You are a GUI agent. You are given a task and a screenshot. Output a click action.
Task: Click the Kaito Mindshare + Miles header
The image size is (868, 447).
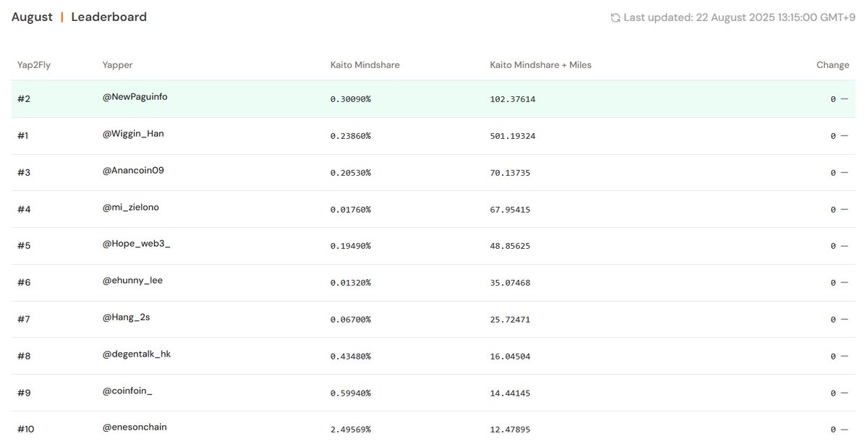coord(540,65)
